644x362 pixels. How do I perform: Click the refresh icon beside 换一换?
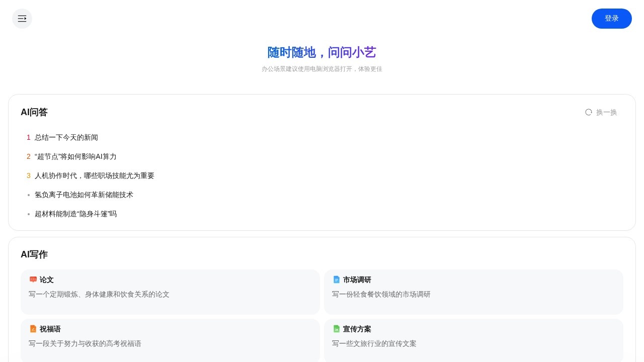point(589,112)
